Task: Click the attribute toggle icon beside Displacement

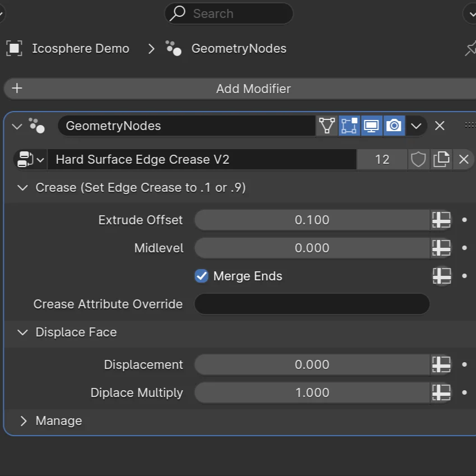Action: tap(442, 364)
